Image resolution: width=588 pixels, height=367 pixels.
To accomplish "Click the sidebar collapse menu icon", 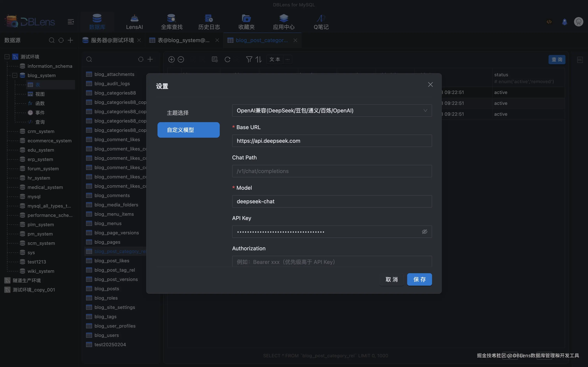I will (x=70, y=22).
